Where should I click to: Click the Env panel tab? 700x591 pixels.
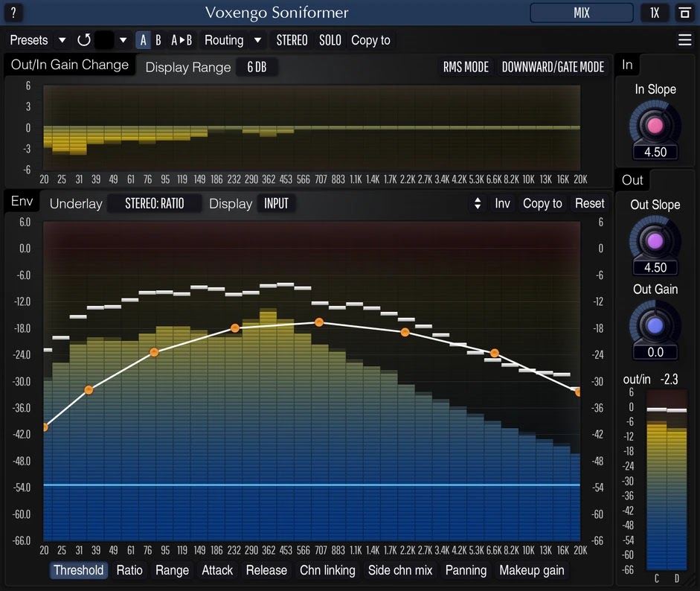coord(22,201)
